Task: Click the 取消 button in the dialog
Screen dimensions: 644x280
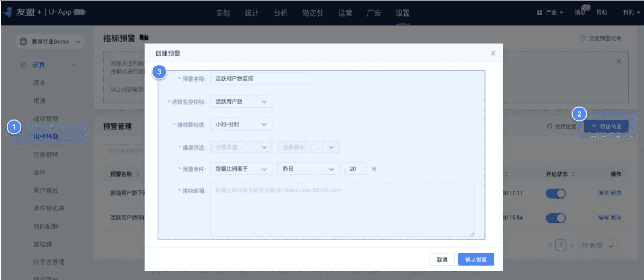Action: [x=442, y=259]
